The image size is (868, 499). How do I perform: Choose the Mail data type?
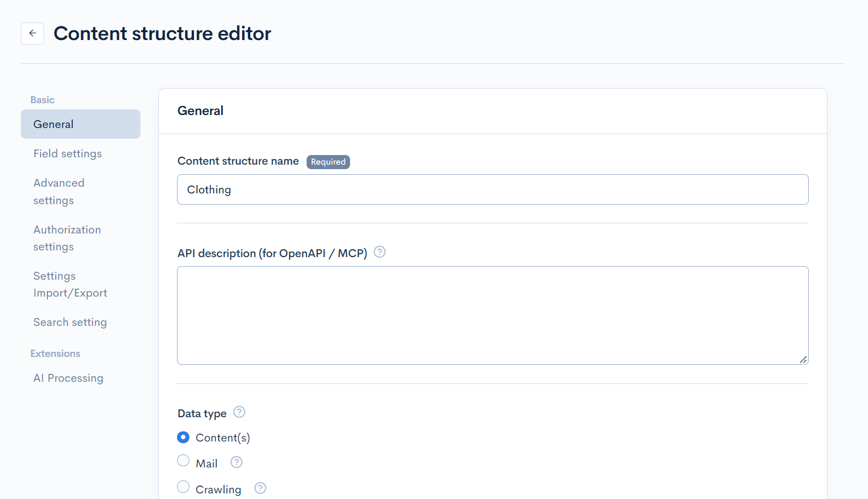tap(183, 461)
